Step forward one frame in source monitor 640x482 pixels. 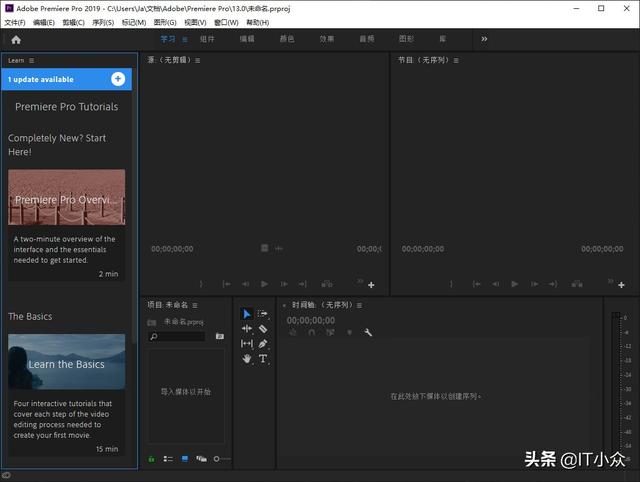click(x=284, y=284)
